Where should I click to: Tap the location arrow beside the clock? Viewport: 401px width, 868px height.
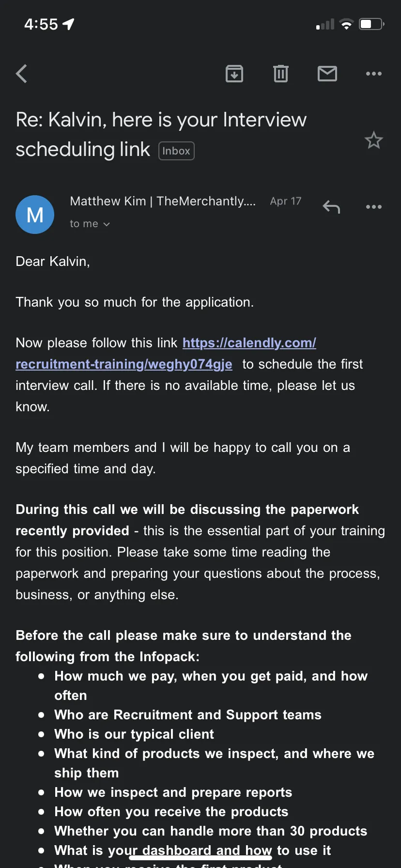(68, 24)
